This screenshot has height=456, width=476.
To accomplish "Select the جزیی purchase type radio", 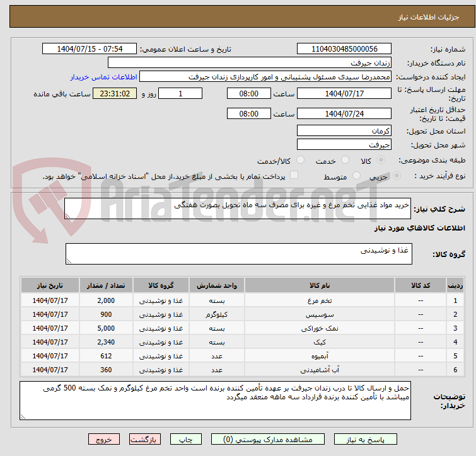I will pyautogui.click(x=397, y=176).
